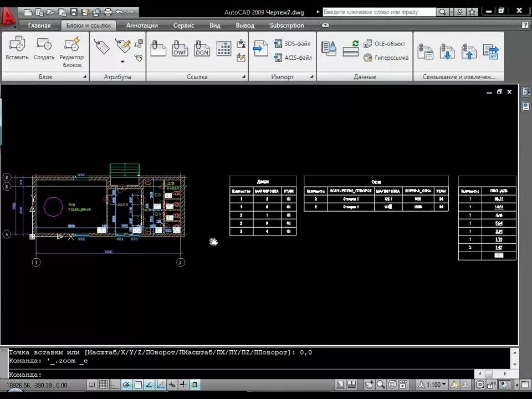This screenshot has height=399, width=532.
Task: Click the keyword search input field
Action: pos(379,12)
